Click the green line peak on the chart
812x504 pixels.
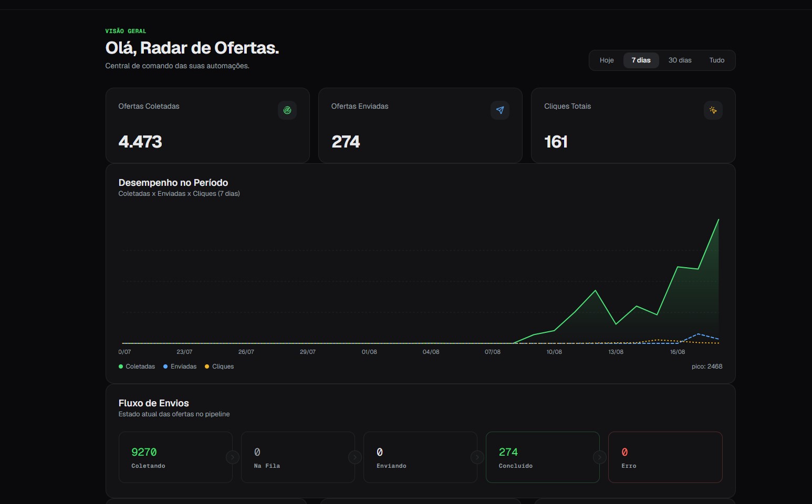719,219
